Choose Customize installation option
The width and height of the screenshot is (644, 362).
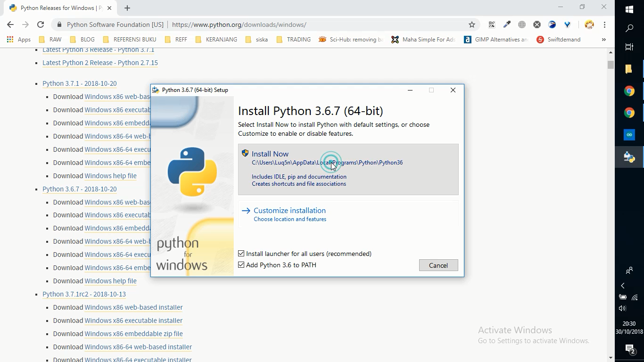pos(348,214)
